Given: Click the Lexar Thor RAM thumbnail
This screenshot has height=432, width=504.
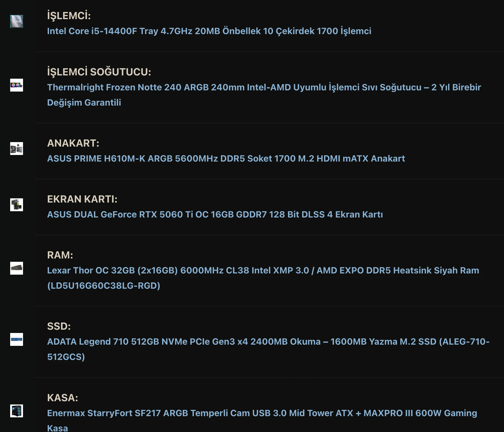Looking at the screenshot, I should [16, 268].
